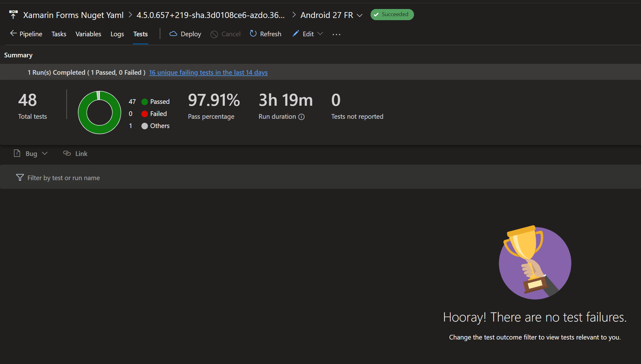Expand the Bug dropdown arrow
The height and width of the screenshot is (364, 641).
[44, 153]
